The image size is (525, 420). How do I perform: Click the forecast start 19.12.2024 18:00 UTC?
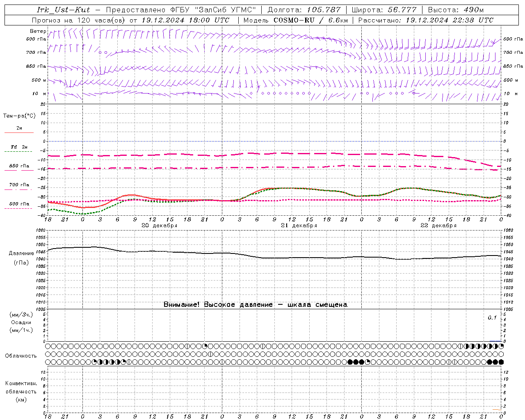point(185,20)
